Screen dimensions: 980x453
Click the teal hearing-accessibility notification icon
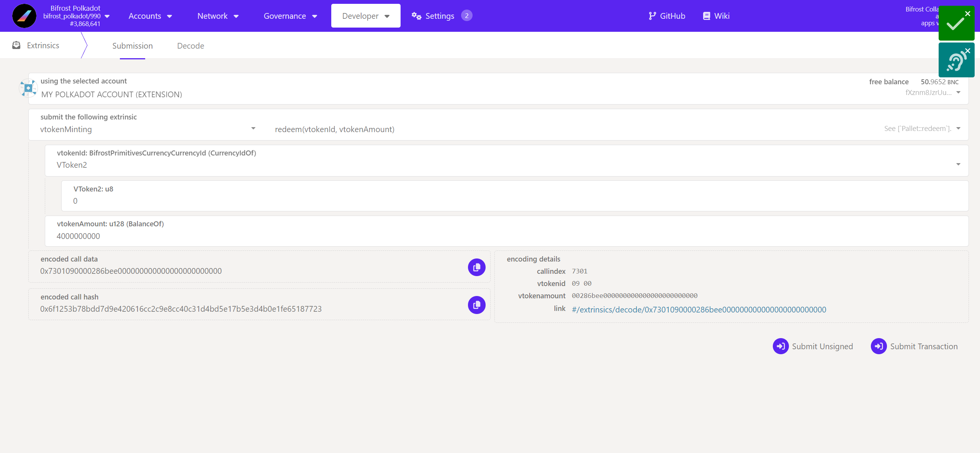click(955, 61)
